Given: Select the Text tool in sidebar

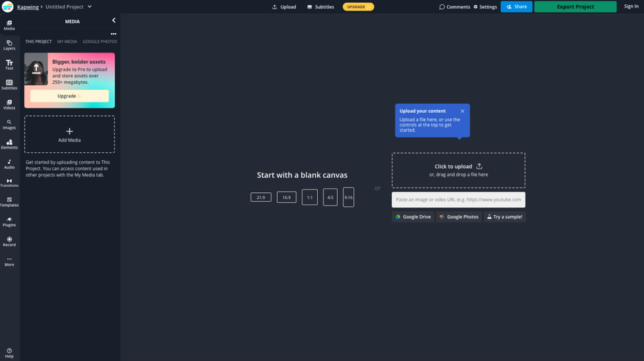Looking at the screenshot, I should (x=9, y=65).
